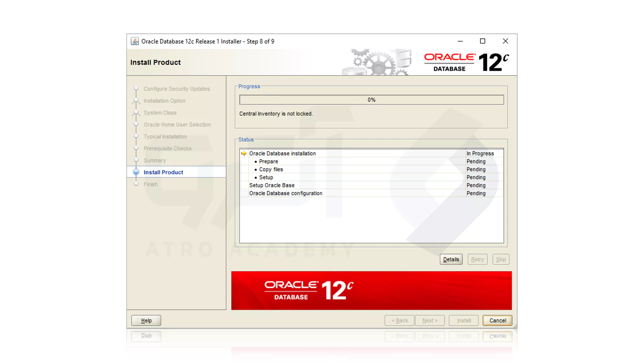
Task: Click the Details button
Action: 451,259
